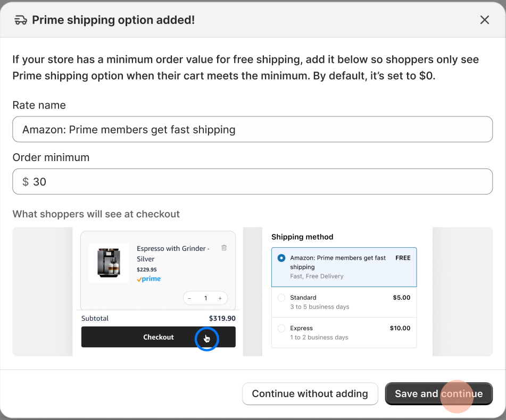This screenshot has width=506, height=420.
Task: Click Save and continue
Action: pyautogui.click(x=438, y=393)
